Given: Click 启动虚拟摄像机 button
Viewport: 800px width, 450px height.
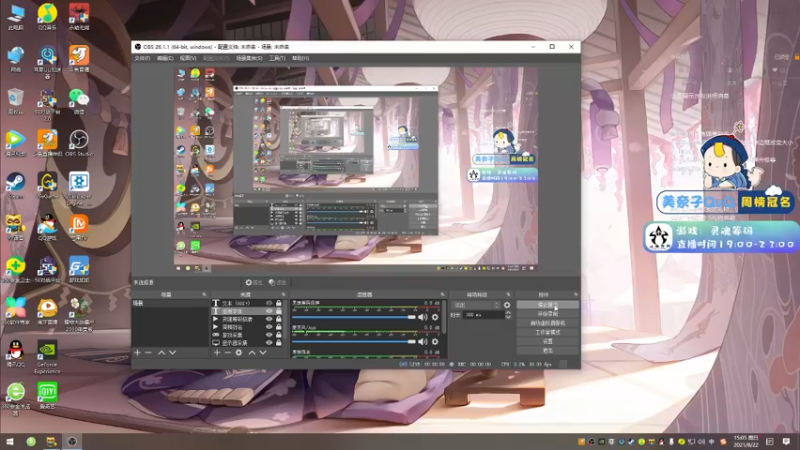Looking at the screenshot, I should click(x=547, y=323).
